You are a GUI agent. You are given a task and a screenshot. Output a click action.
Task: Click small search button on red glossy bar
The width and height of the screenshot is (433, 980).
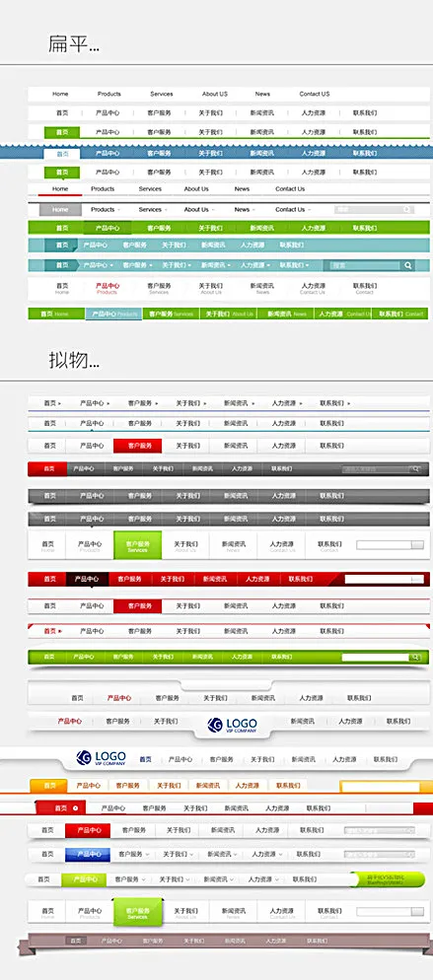[417, 580]
